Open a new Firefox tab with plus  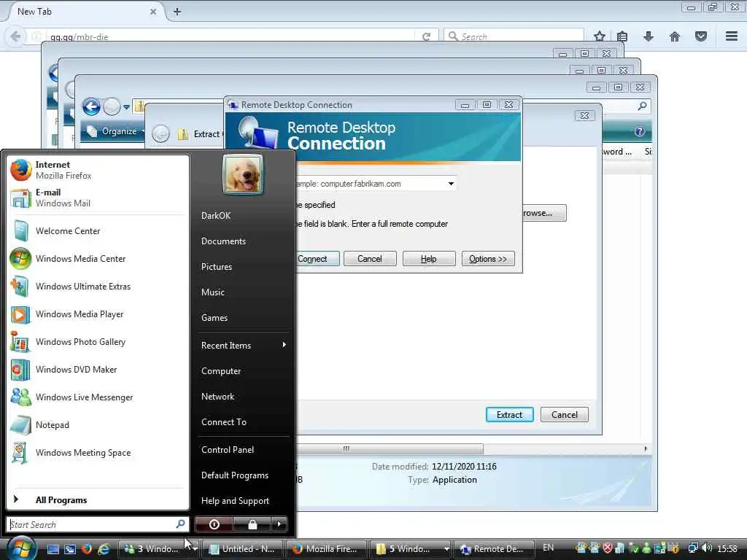tap(177, 12)
